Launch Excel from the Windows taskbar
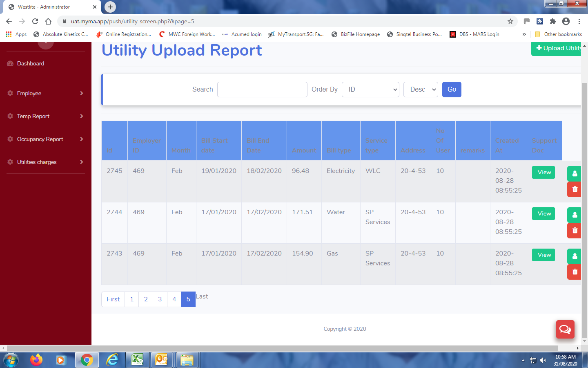This screenshot has height=368, width=588. [x=137, y=360]
